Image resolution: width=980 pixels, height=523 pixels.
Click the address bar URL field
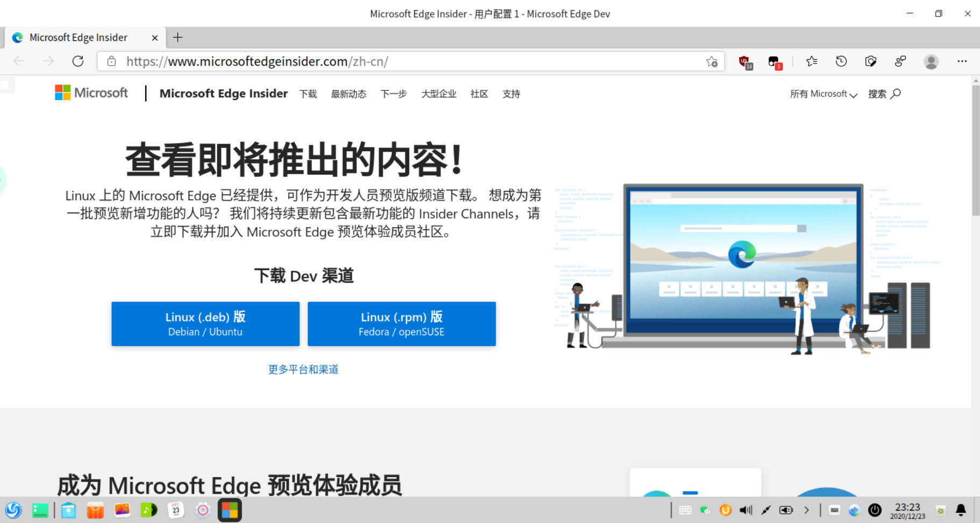tap(411, 61)
